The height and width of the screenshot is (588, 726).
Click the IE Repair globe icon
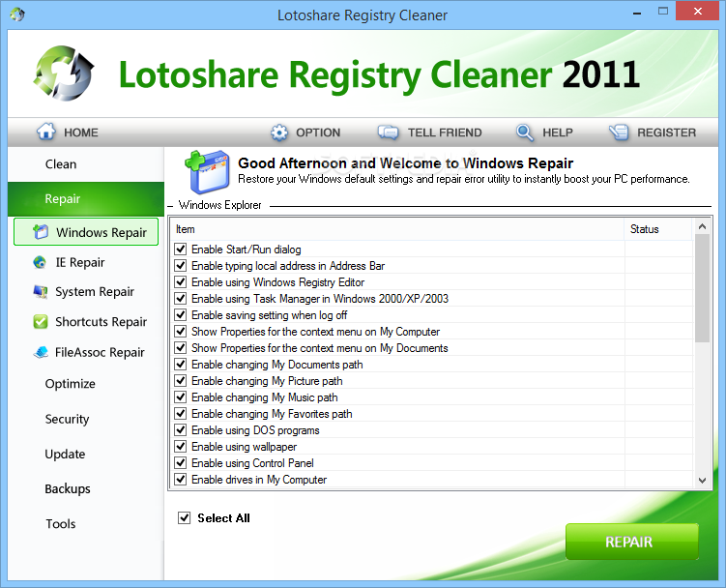[x=40, y=262]
